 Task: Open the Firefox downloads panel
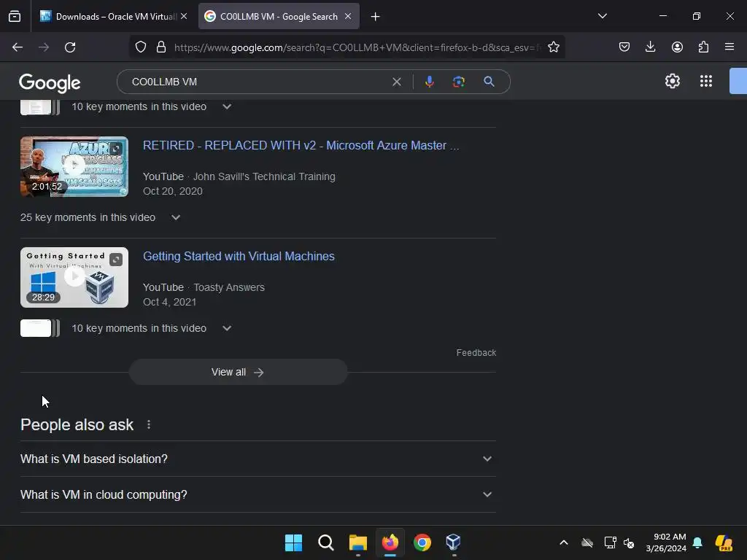tap(650, 47)
